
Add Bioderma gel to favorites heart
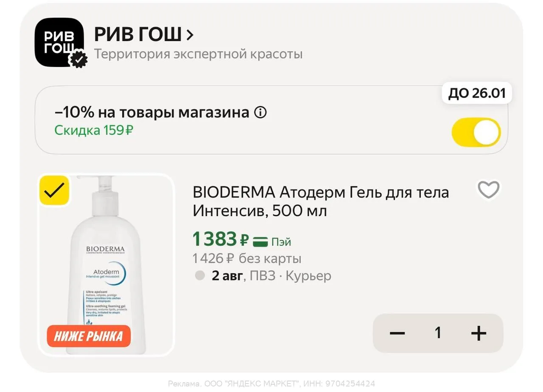coord(489,190)
